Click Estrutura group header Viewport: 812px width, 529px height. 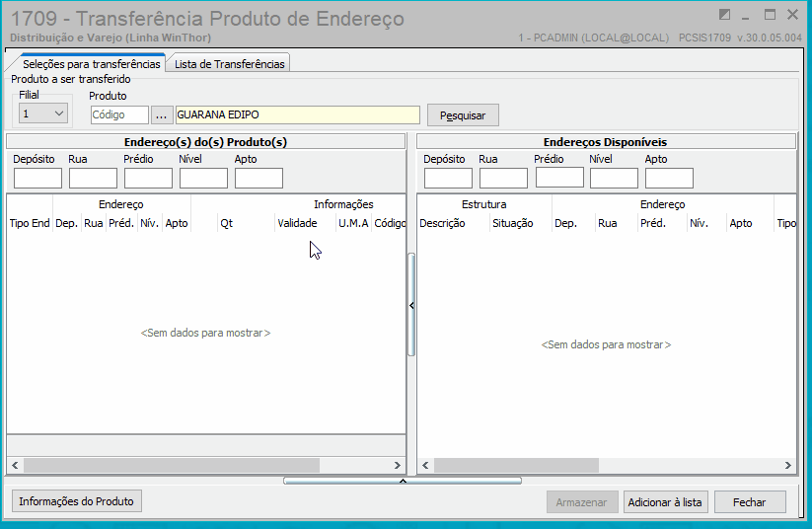tap(484, 204)
